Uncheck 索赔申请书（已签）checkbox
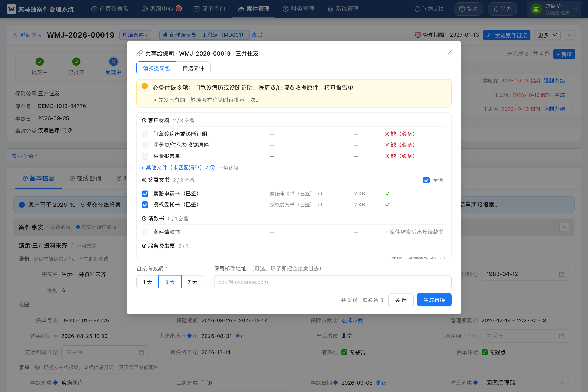This screenshot has height=392, width=588. click(145, 194)
